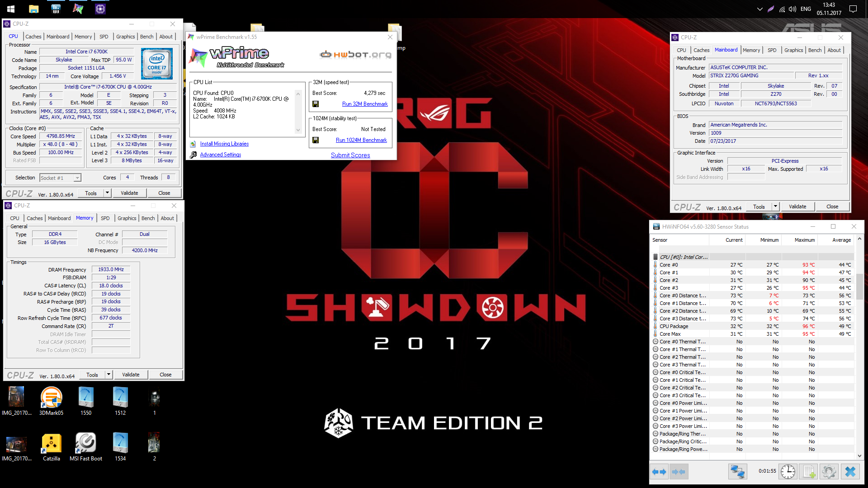The image size is (868, 488).
Task: Select the desktop file named 1534
Action: point(120,447)
